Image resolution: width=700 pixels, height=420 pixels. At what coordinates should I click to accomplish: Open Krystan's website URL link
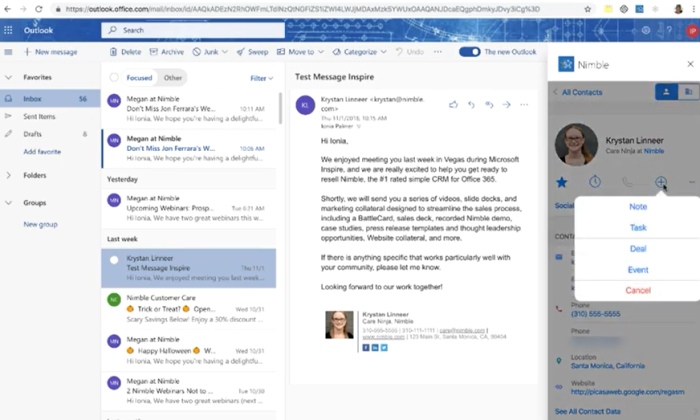click(x=627, y=392)
